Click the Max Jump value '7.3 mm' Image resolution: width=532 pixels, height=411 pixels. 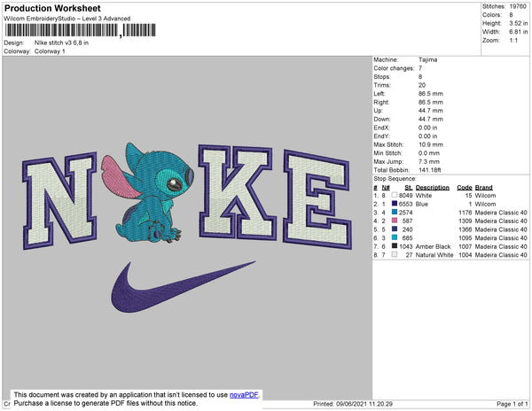coord(429,161)
